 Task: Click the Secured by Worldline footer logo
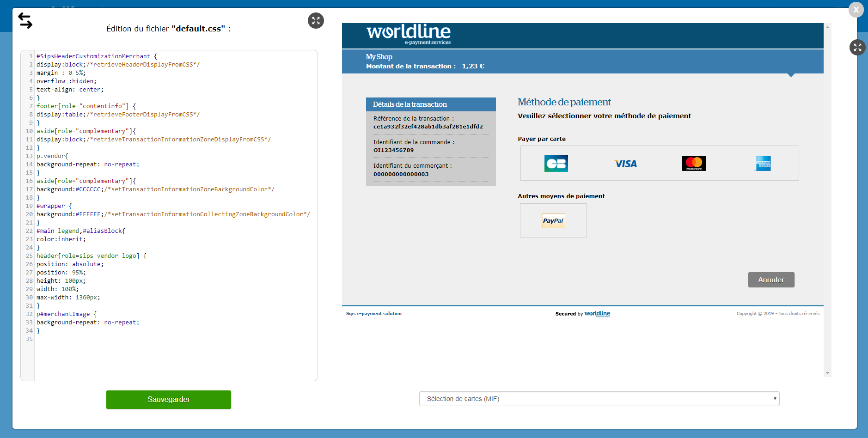[583, 314]
